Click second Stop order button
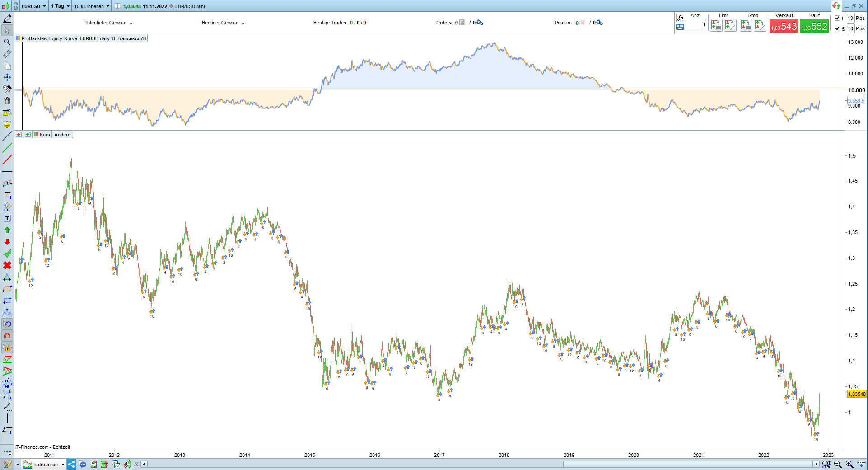The image size is (868, 470). 760,26
